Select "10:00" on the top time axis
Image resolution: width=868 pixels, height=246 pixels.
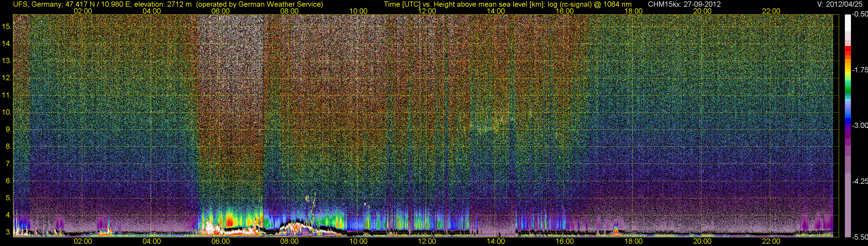click(358, 11)
